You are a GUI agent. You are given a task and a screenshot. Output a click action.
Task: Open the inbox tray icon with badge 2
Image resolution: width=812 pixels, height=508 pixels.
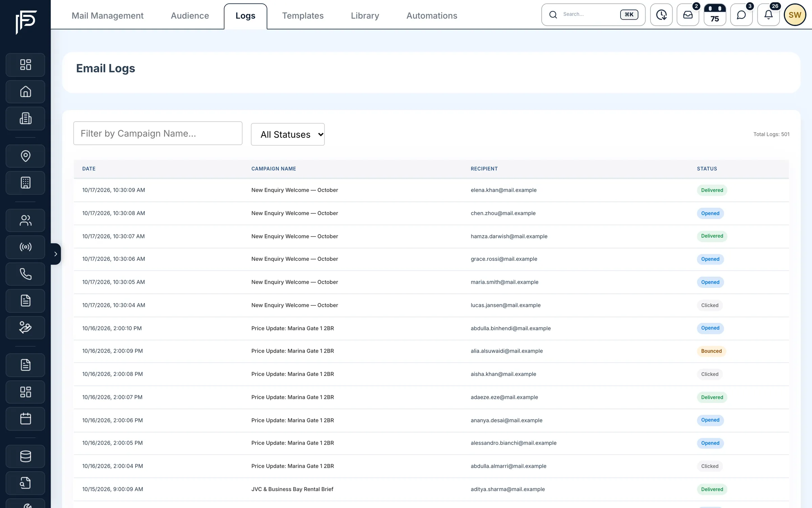[688, 15]
